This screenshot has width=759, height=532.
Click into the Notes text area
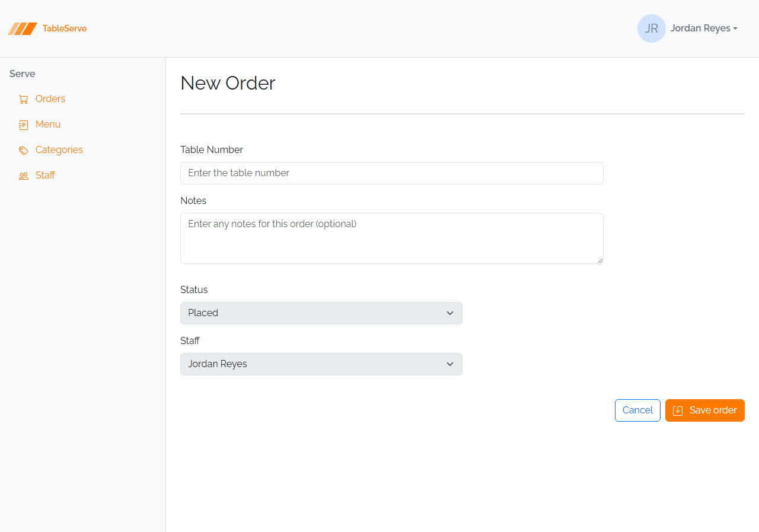(x=392, y=238)
